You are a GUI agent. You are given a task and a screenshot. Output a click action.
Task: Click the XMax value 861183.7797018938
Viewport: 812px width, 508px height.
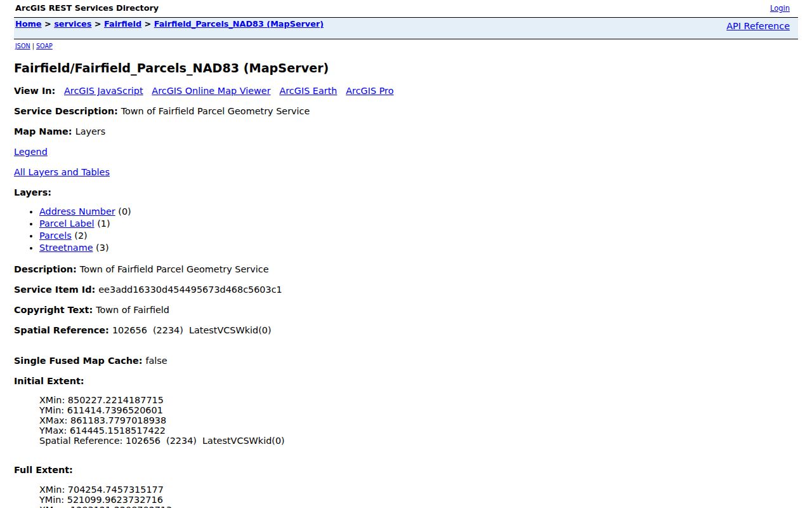pyautogui.click(x=119, y=420)
